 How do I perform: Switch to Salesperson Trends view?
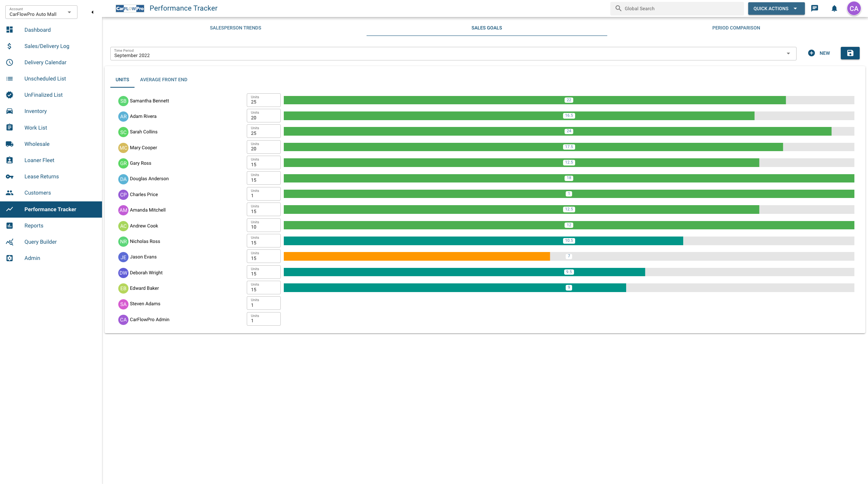pos(235,28)
